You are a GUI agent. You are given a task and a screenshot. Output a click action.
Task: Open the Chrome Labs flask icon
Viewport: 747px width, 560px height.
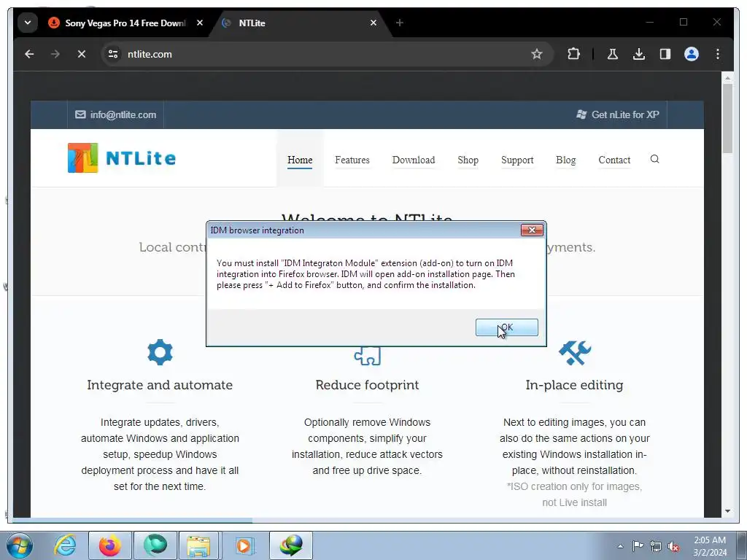pos(613,54)
